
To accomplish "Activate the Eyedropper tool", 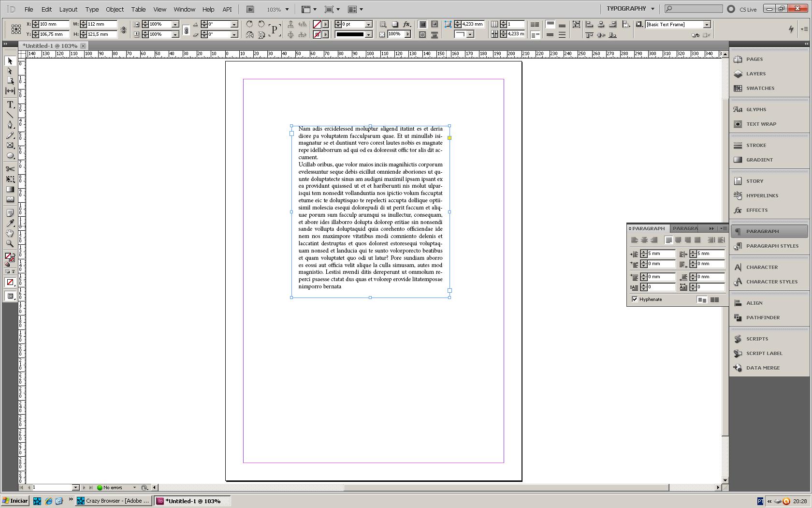I will pos(10,223).
